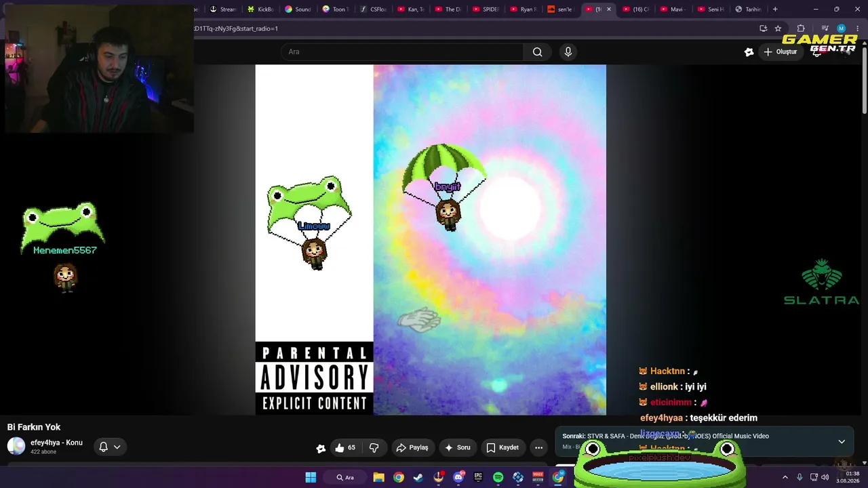Open the more actions three-dot menu
This screenshot has width=868, height=488.
click(538, 447)
